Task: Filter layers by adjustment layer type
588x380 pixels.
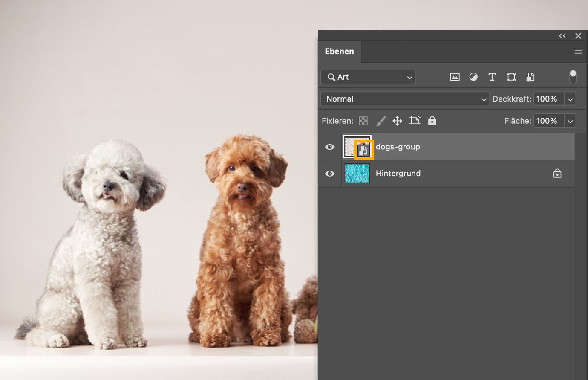Action: (x=473, y=77)
